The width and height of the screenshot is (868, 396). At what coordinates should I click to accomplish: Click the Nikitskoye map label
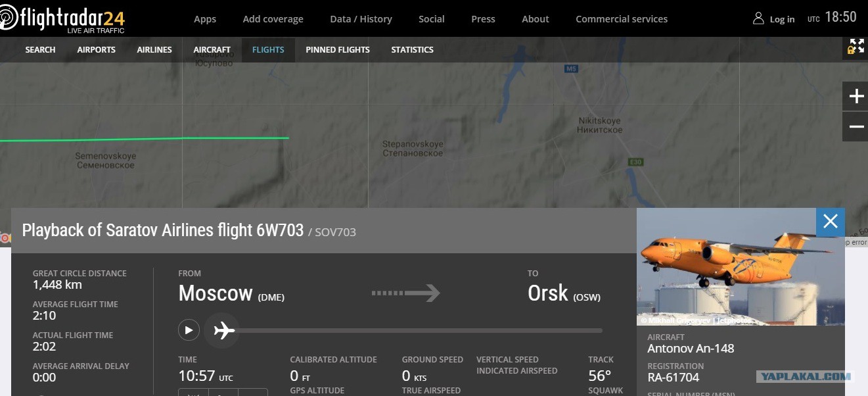point(599,125)
